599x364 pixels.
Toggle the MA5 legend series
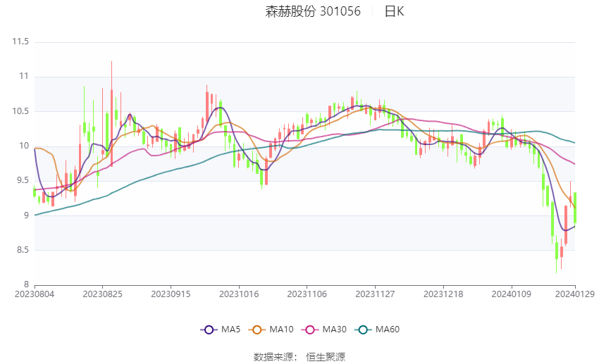click(221, 330)
